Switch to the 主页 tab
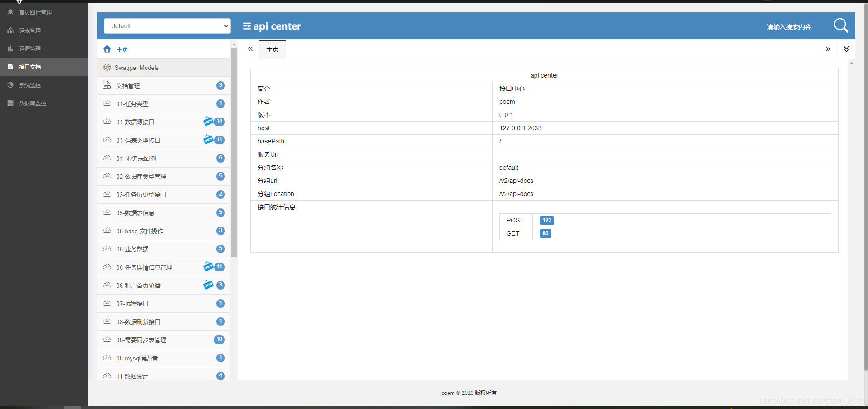 (x=273, y=49)
